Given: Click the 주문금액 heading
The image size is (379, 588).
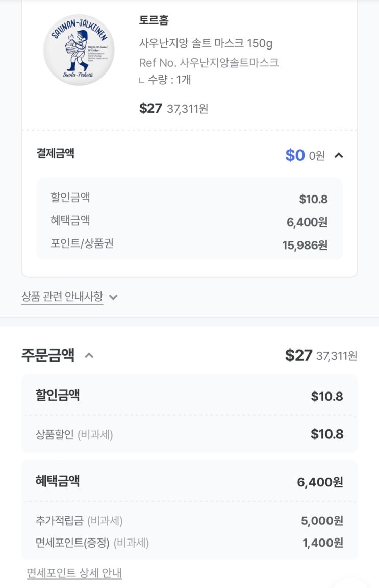Looking at the screenshot, I should pos(48,355).
